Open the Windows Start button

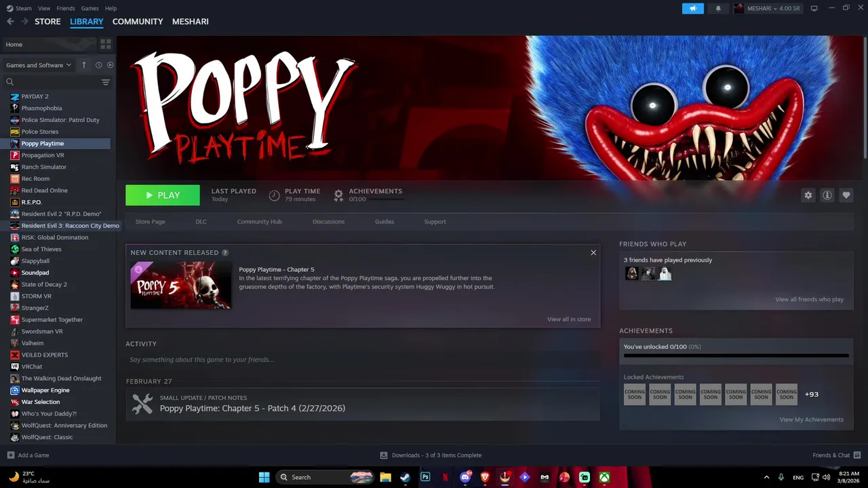[x=264, y=477]
